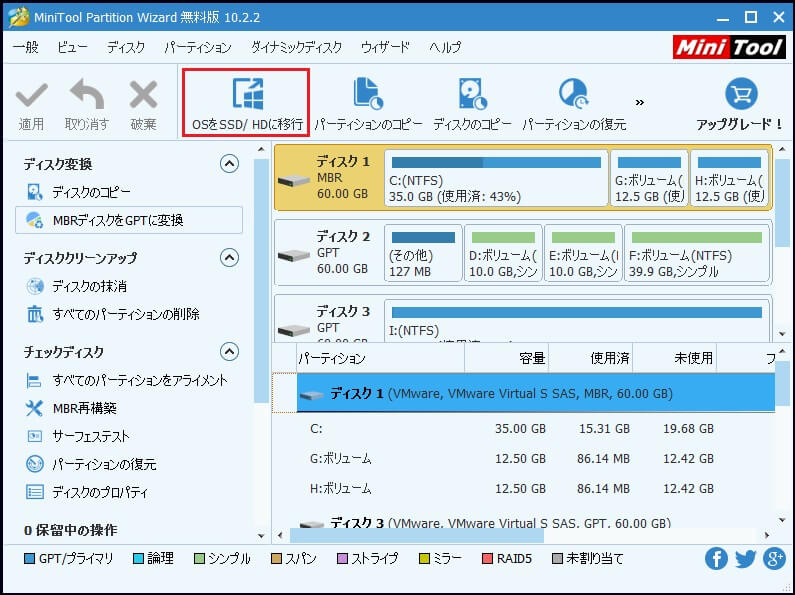The width and height of the screenshot is (795, 595).
Task: Select ディスク 3 GPT in disk map
Action: [330, 321]
